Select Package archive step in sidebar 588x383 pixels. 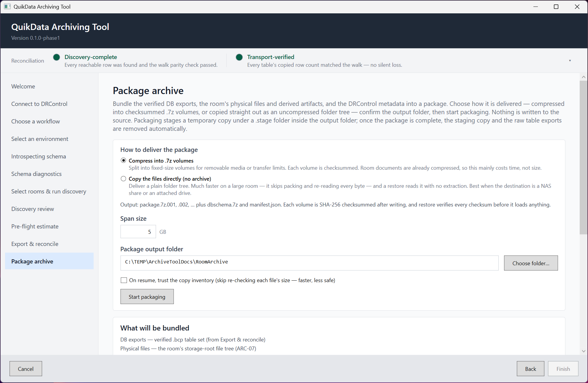[49, 261]
